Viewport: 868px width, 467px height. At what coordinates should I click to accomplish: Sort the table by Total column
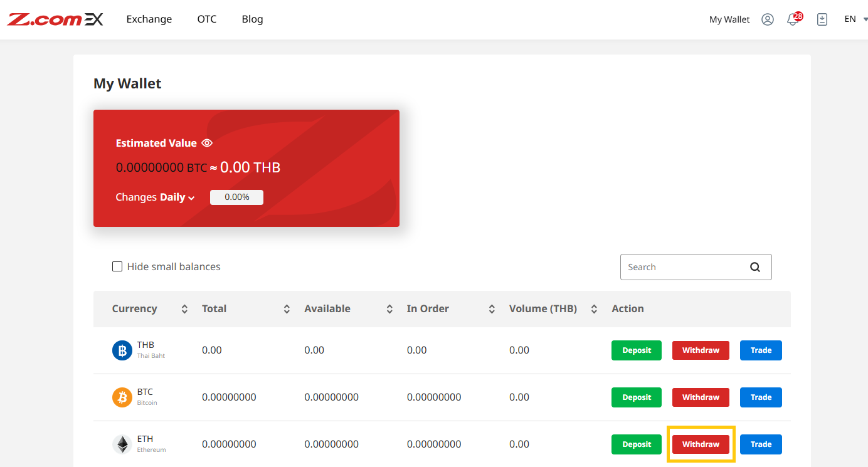click(x=287, y=309)
